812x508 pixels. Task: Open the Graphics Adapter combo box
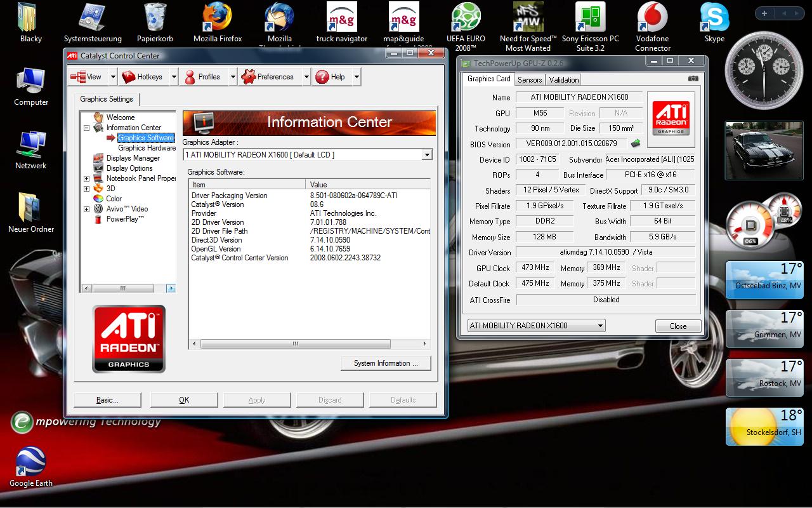click(x=308, y=154)
